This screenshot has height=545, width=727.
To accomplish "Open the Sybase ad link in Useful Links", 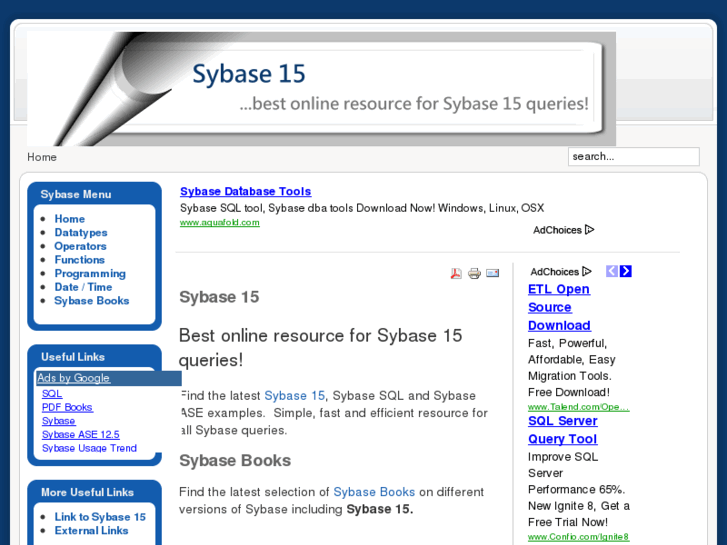I will pyautogui.click(x=58, y=421).
